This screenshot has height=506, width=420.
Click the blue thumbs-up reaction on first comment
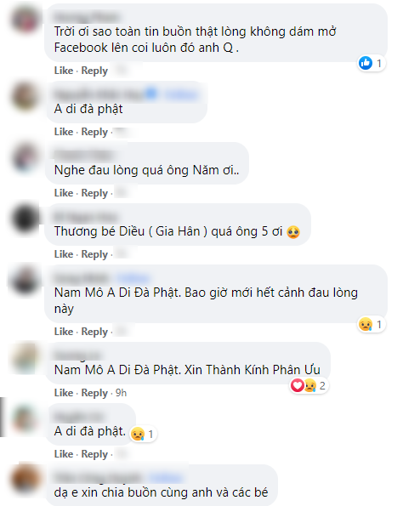point(365,63)
